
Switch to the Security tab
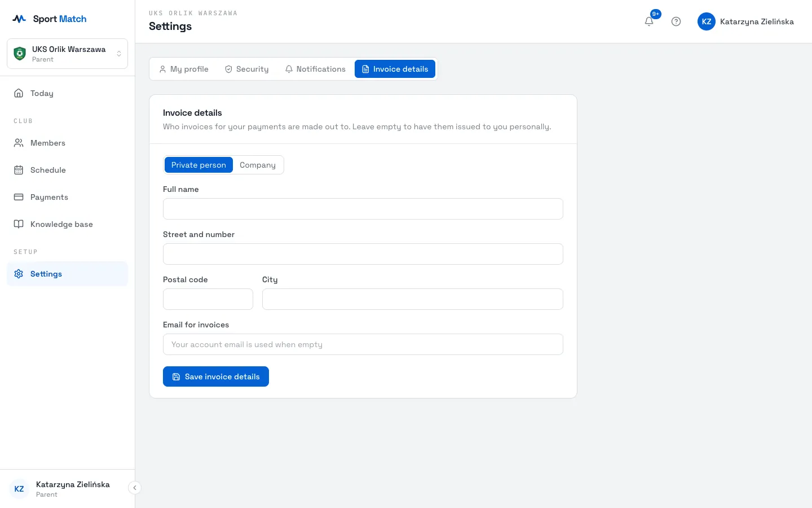247,69
